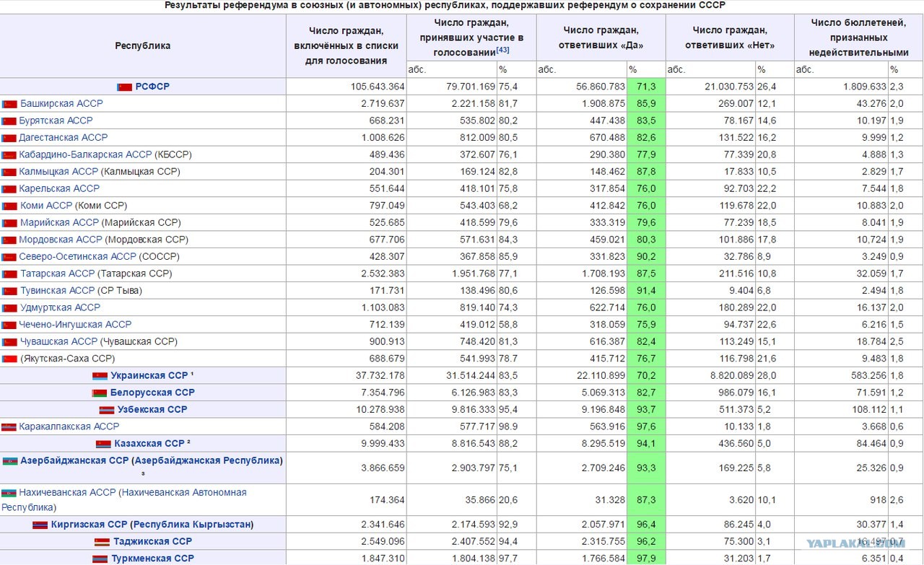Image resolution: width=924 pixels, height=565 pixels.
Task: Open the Татарская АССР link
Action: point(57,273)
